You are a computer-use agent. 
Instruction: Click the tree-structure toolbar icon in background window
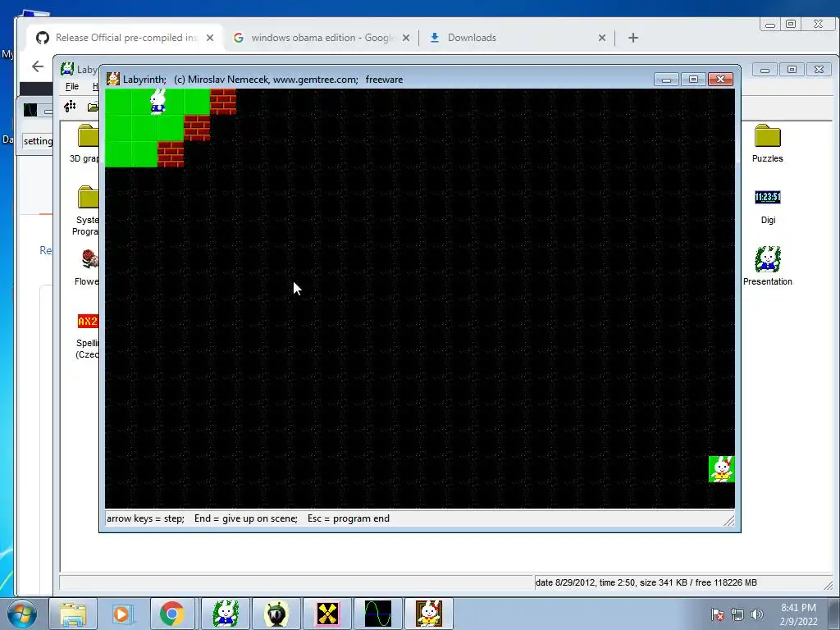(x=71, y=106)
